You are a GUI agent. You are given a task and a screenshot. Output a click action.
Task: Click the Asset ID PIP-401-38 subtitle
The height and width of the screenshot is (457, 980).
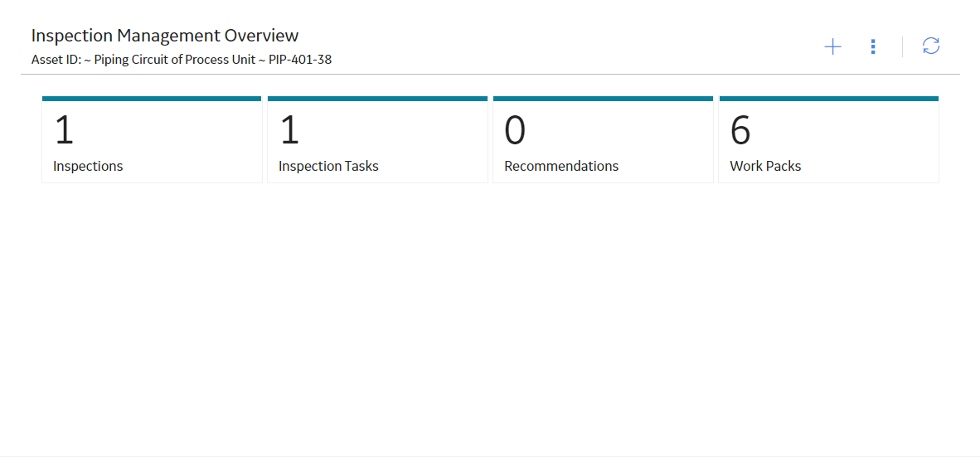click(x=182, y=61)
